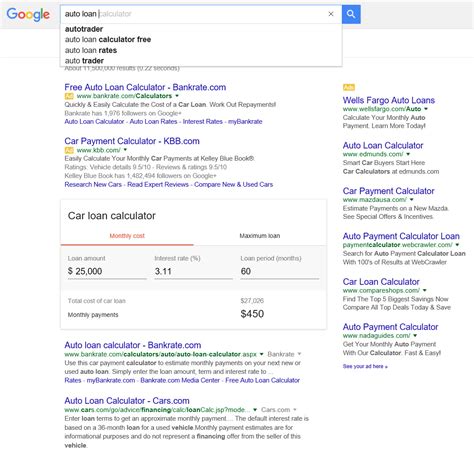The image size is (474, 455).
Task: Click the Google logo
Action: 28,15
